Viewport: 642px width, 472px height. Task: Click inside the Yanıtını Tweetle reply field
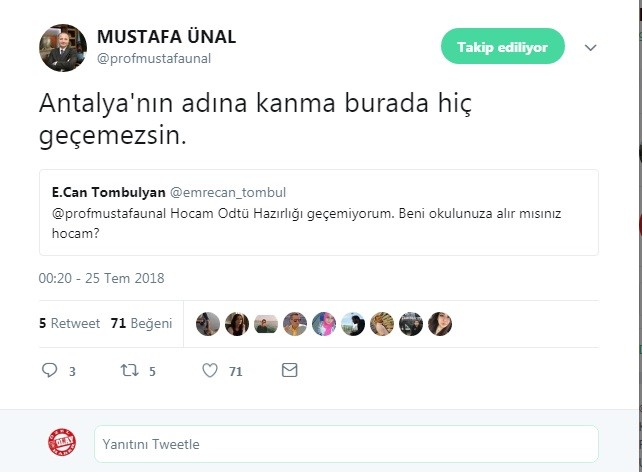pos(345,443)
